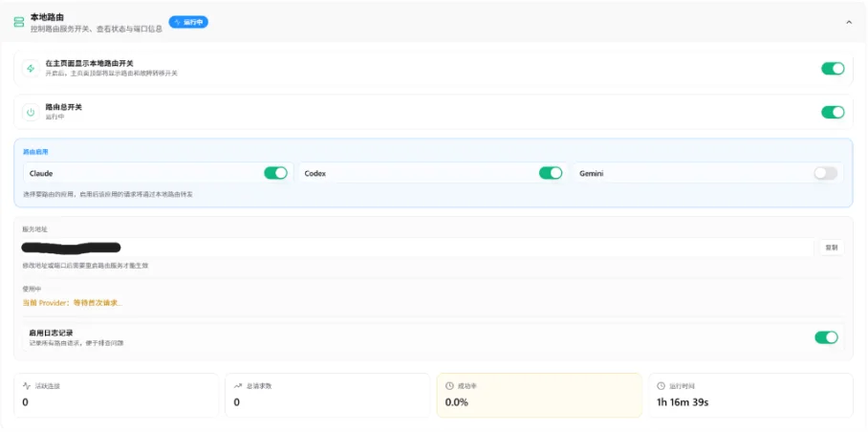Image resolution: width=868 pixels, height=432 pixels.
Task: Click the 服务地址 input field
Action: point(418,248)
